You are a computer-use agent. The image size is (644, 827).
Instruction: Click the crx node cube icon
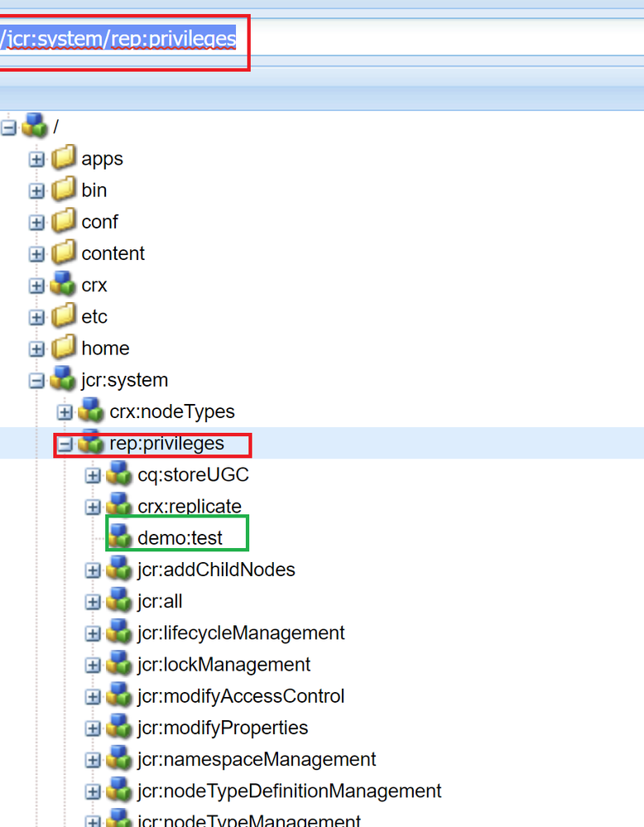tap(63, 286)
